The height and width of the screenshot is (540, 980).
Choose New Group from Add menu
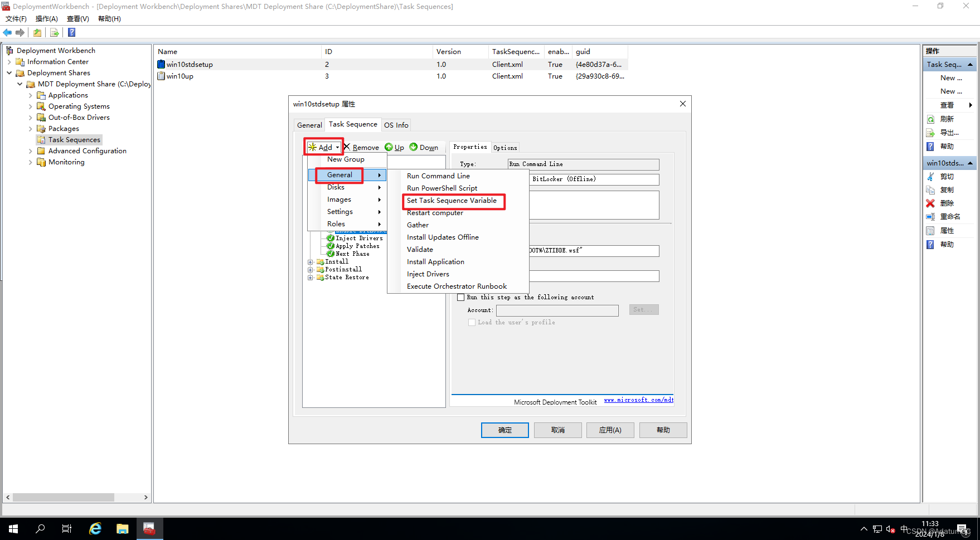pyautogui.click(x=347, y=159)
